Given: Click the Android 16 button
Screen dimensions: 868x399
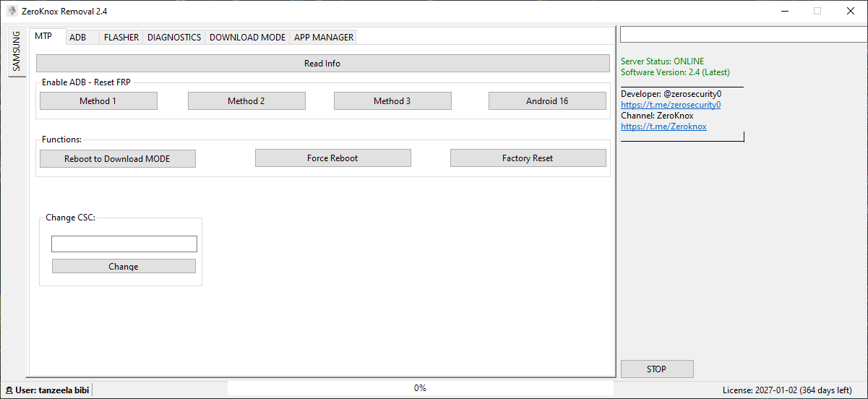Looking at the screenshot, I should point(547,101).
